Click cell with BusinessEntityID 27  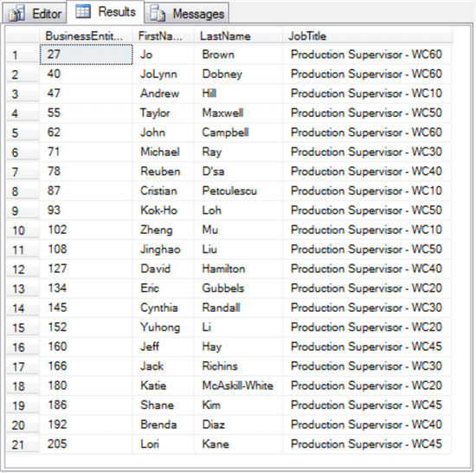click(87, 55)
